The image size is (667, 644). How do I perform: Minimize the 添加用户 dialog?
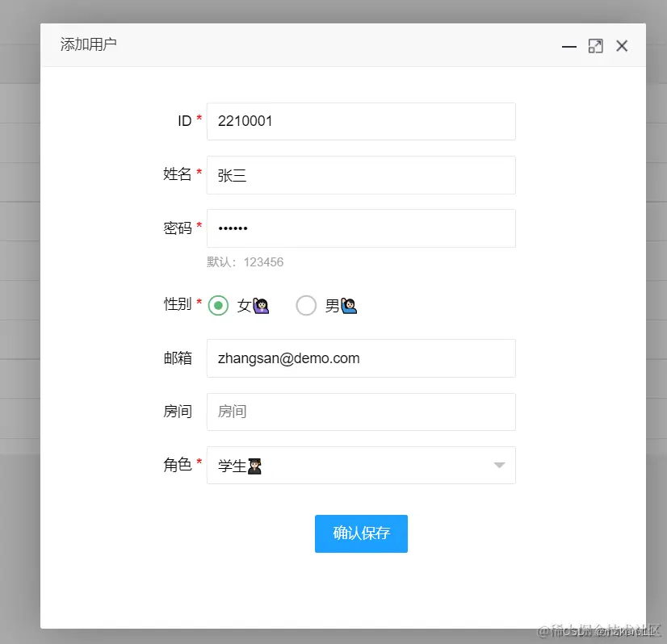568,47
